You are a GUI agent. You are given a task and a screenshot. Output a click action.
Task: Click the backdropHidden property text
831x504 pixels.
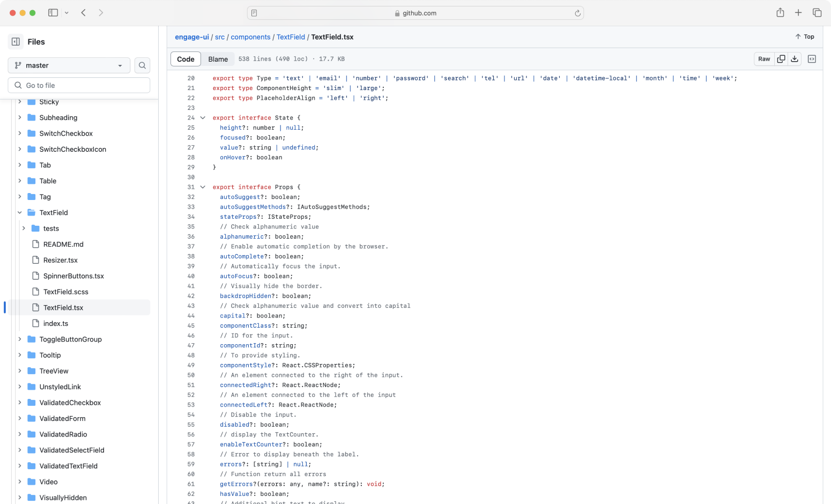(246, 296)
